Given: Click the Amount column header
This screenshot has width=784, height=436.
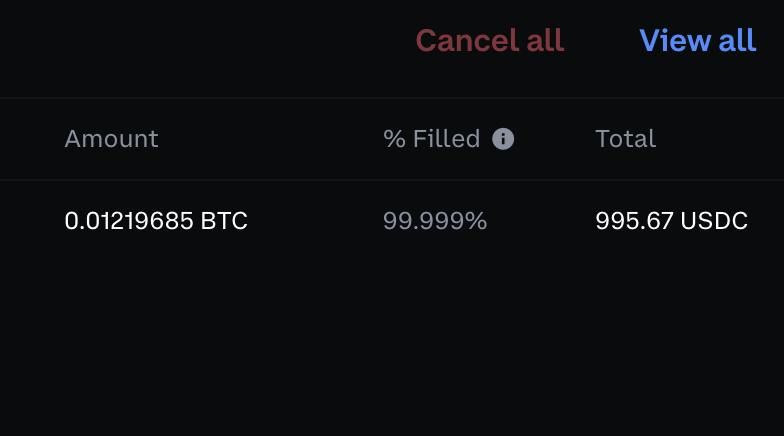Looking at the screenshot, I should [x=111, y=139].
